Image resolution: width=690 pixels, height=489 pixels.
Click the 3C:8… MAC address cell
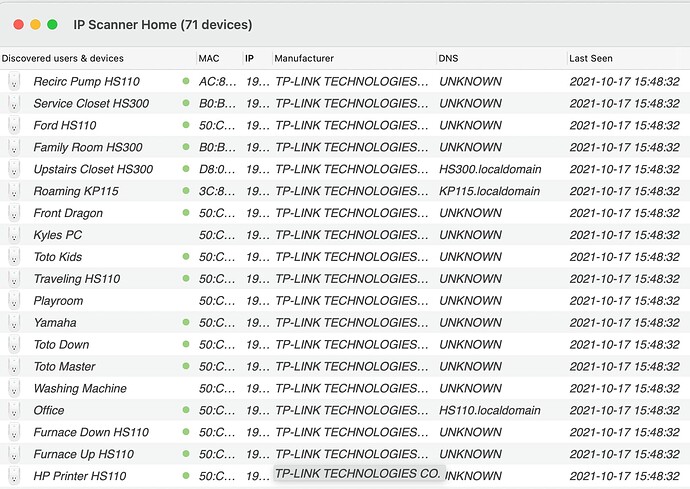(x=217, y=191)
